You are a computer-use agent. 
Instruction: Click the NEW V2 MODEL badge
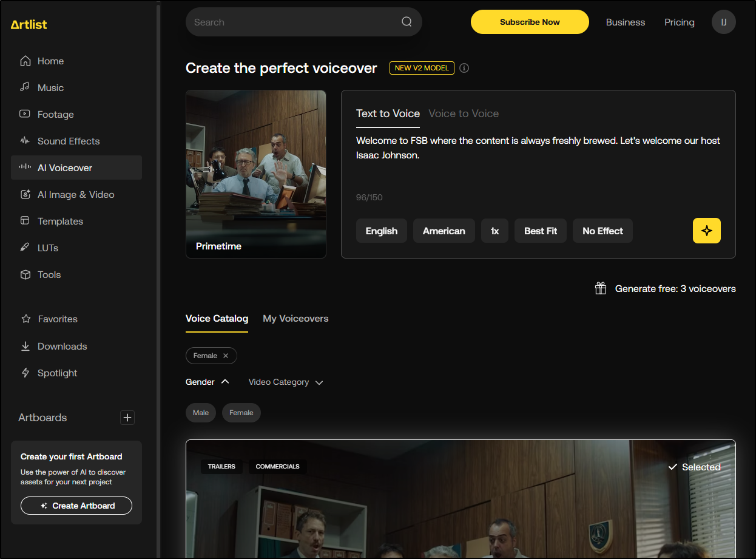click(x=422, y=68)
